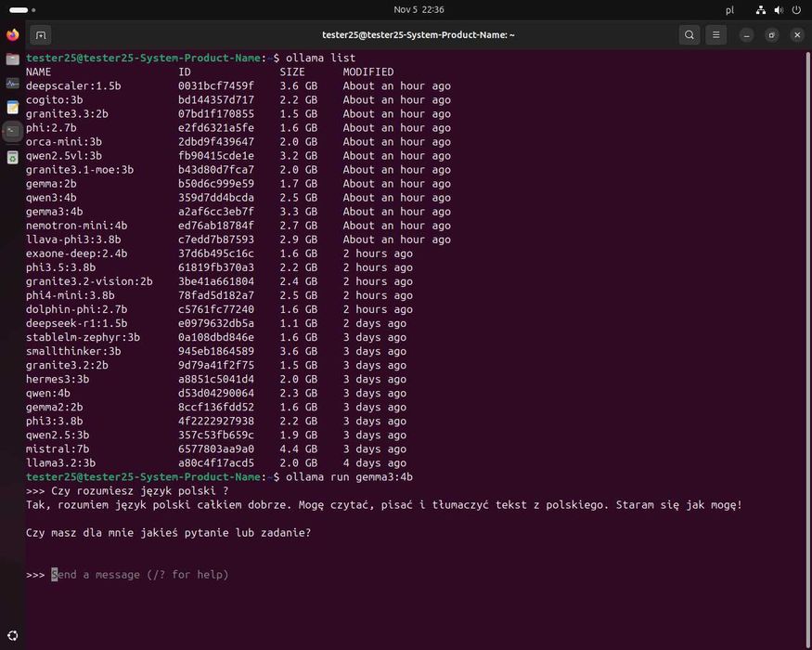Click the 'hermes3:3b' model name
812x650 pixels.
58,380
